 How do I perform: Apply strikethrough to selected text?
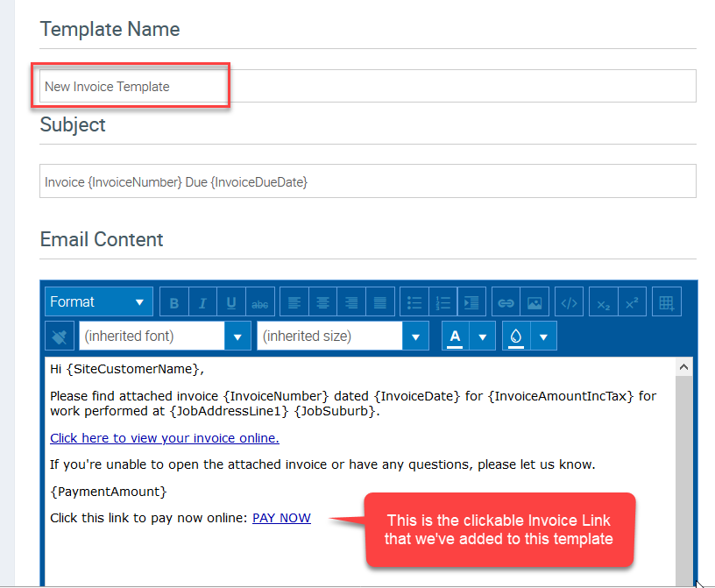coord(260,303)
